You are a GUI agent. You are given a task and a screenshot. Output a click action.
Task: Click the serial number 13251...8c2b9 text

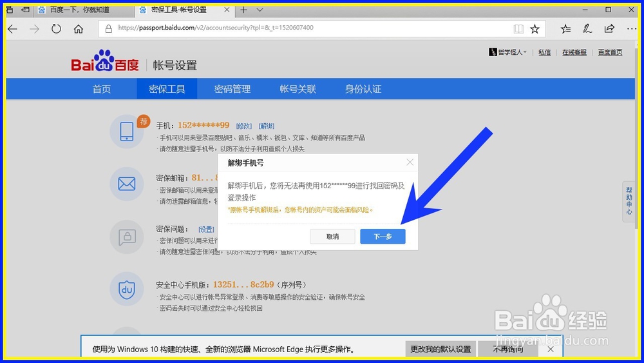[243, 284]
